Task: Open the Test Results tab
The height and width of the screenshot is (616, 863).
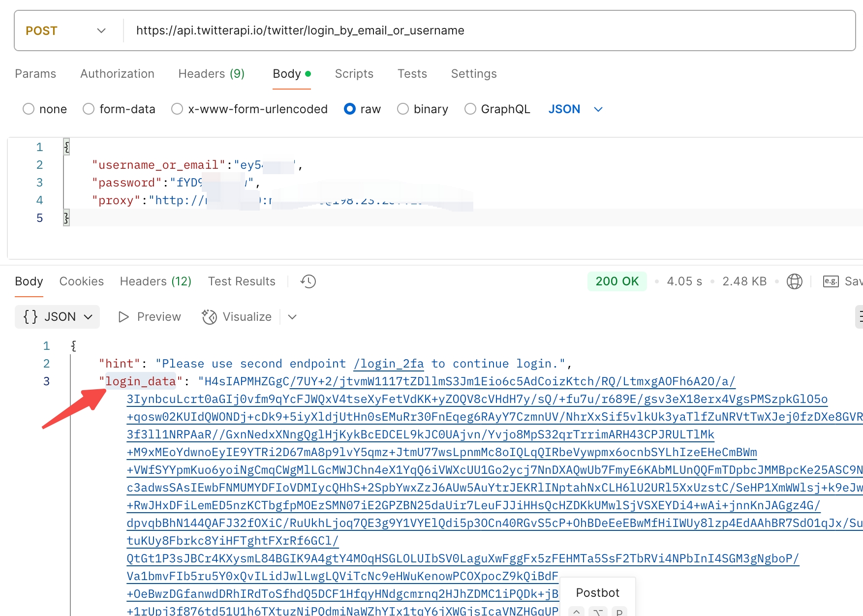Action: (242, 281)
